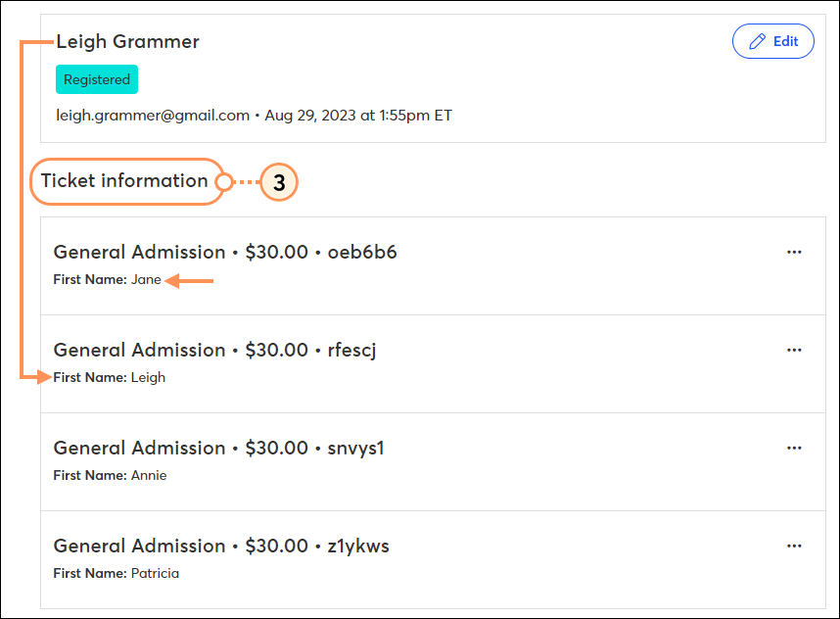Click the Registered status badge
The image size is (840, 619).
pyautogui.click(x=97, y=79)
